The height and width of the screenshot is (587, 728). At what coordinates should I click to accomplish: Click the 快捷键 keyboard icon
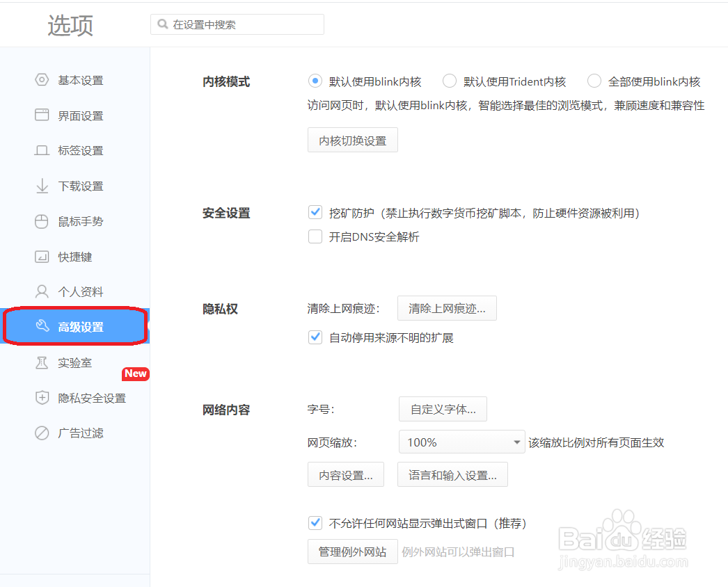pos(42,257)
